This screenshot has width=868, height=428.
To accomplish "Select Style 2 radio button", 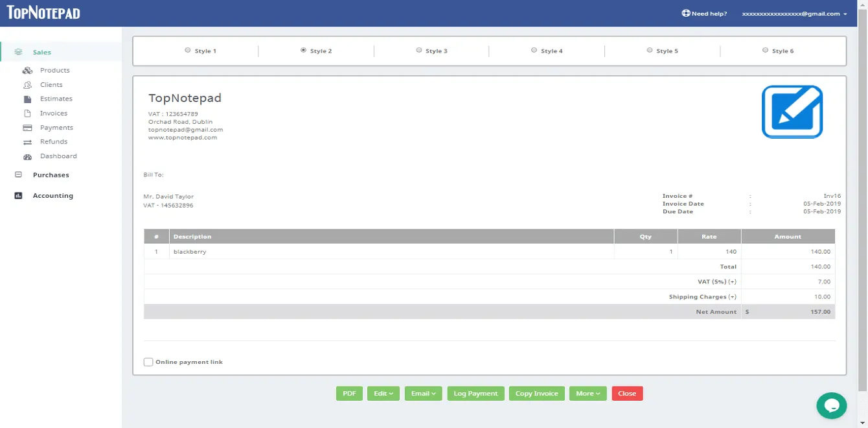I will click(303, 50).
